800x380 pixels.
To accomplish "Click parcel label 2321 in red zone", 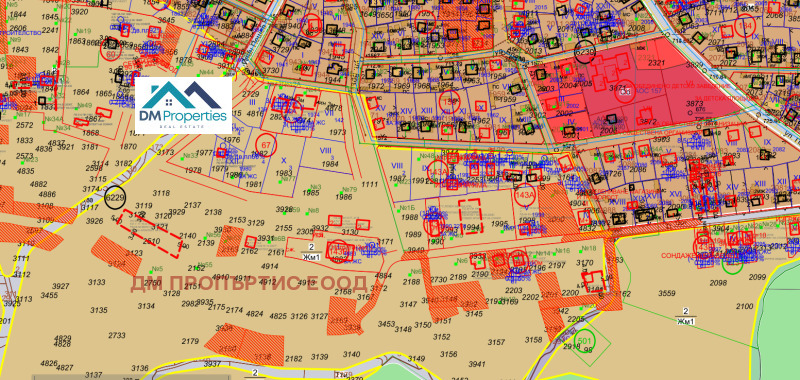I will [x=658, y=63].
